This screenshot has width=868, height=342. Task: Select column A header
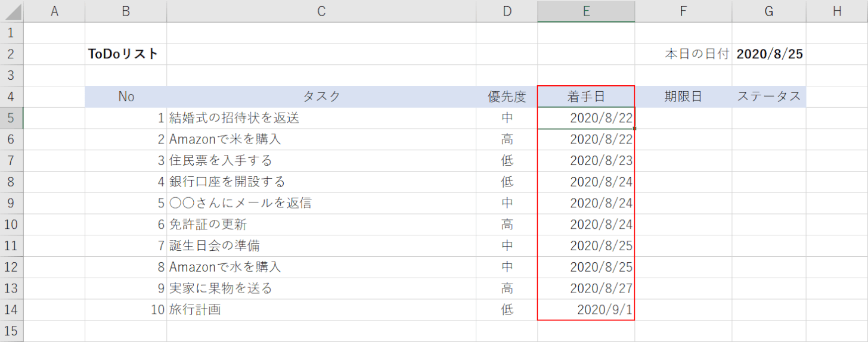click(55, 11)
